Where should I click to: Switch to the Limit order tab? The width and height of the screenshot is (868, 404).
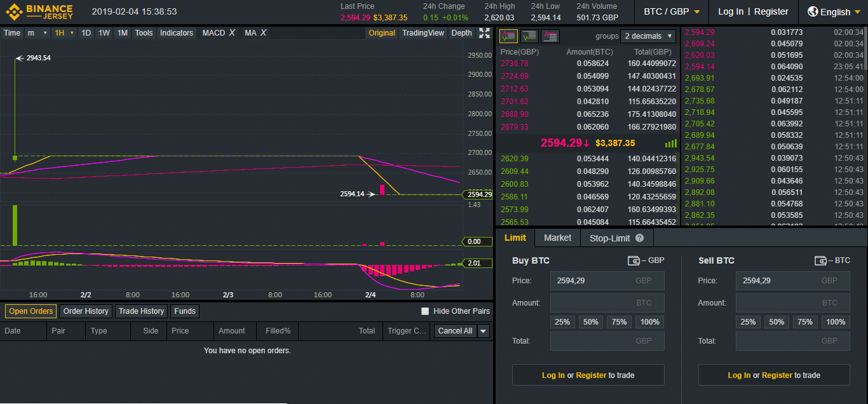pyautogui.click(x=515, y=238)
